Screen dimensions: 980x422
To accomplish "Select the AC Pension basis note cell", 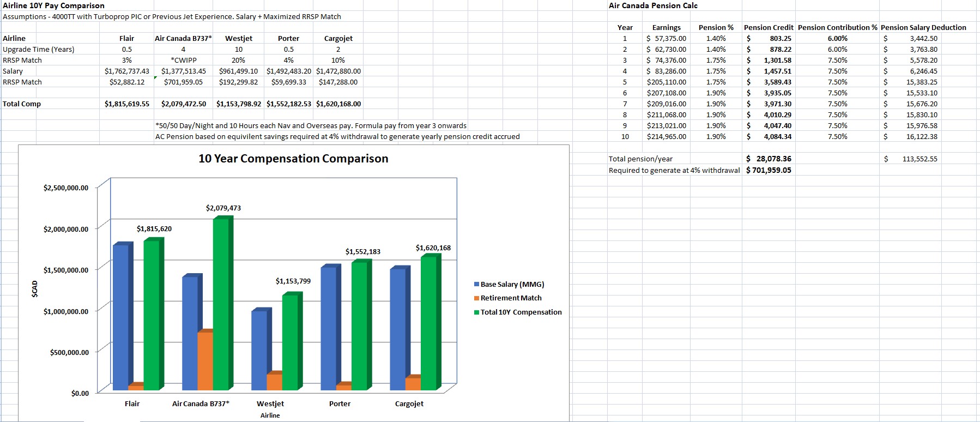I will pos(337,136).
